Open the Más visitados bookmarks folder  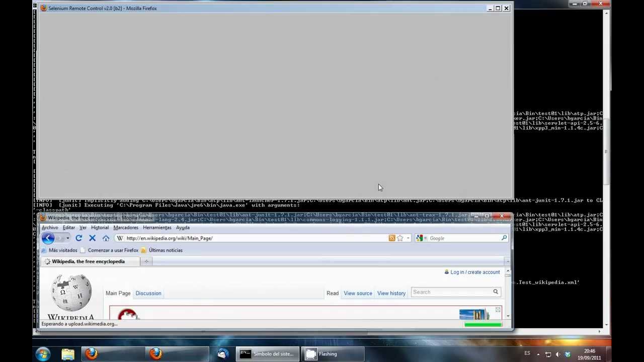point(59,250)
